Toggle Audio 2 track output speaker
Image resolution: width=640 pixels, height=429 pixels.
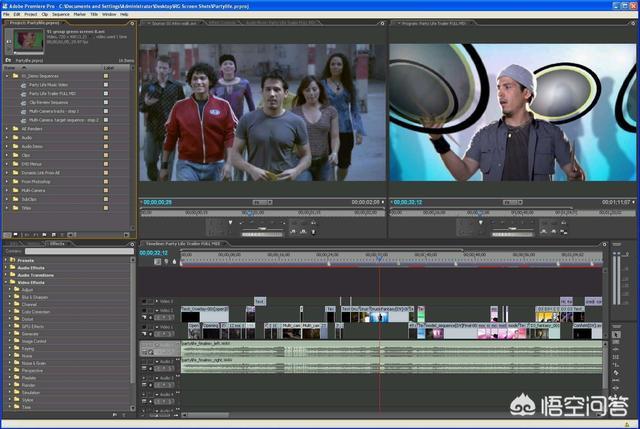click(144, 362)
